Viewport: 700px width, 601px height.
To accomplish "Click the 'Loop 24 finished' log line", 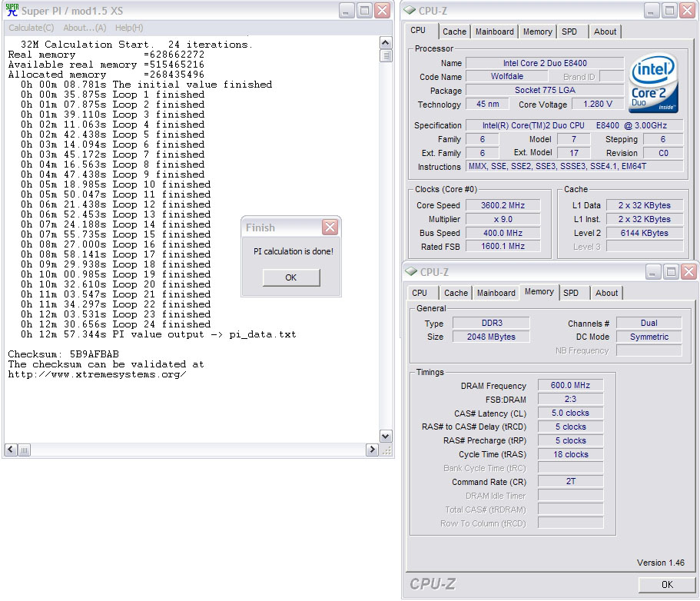I will click(x=115, y=324).
